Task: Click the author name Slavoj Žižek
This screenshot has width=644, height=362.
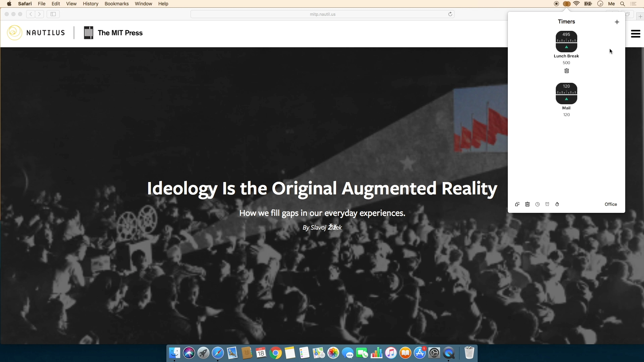Action: click(x=326, y=227)
